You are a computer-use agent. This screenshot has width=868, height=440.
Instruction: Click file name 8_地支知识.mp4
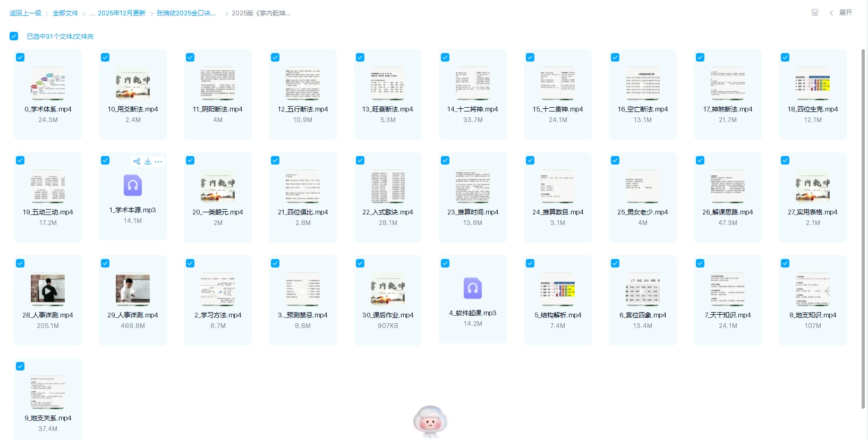pyautogui.click(x=813, y=315)
